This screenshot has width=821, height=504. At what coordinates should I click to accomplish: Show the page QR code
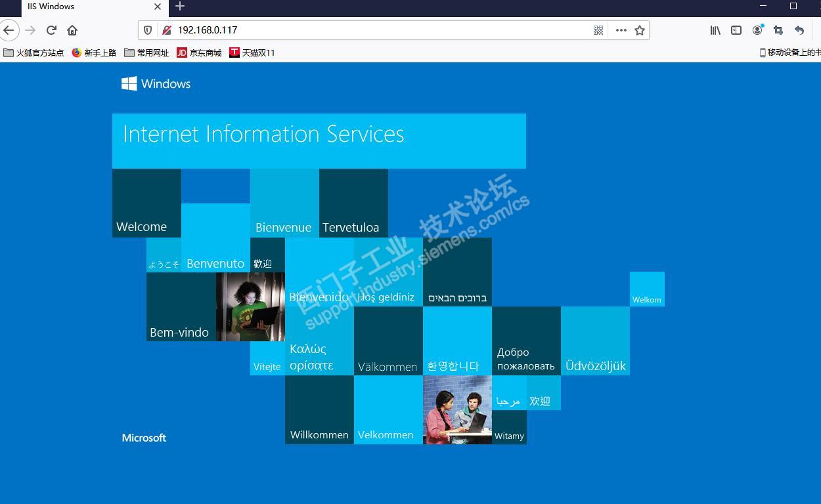click(598, 30)
